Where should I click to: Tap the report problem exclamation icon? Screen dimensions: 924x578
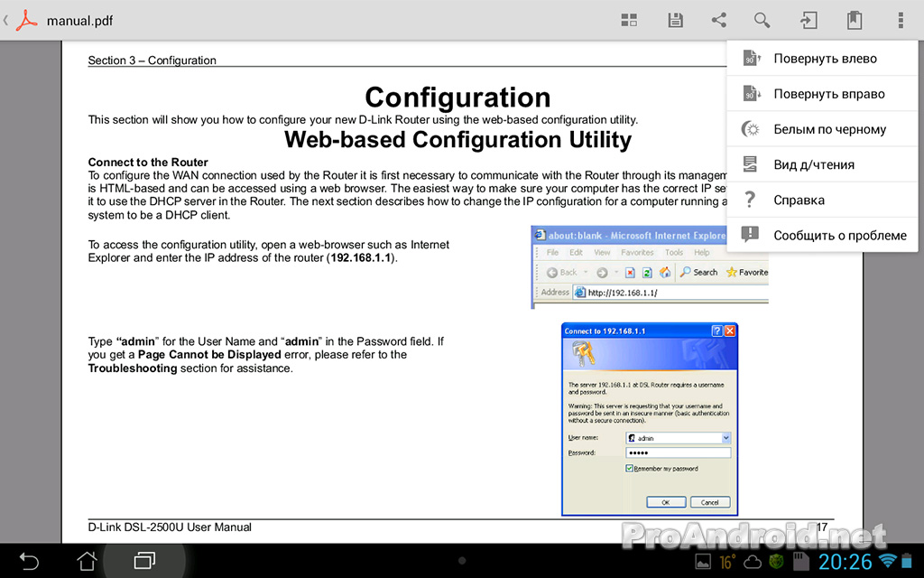[x=750, y=235]
